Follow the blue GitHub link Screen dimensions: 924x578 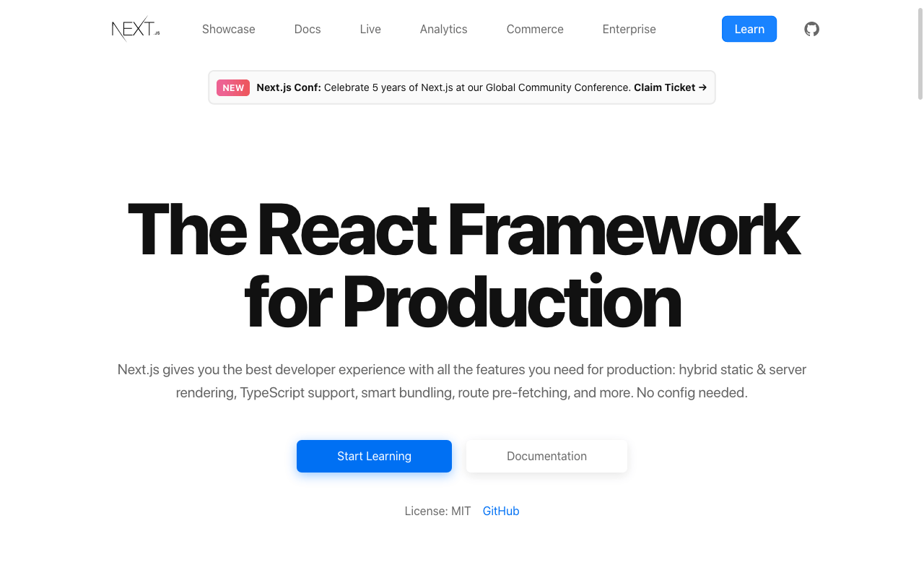click(501, 511)
